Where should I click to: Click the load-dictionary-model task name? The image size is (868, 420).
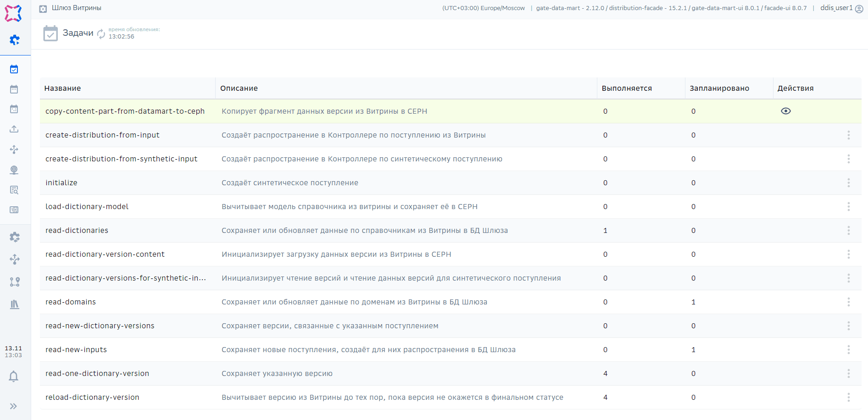87,206
